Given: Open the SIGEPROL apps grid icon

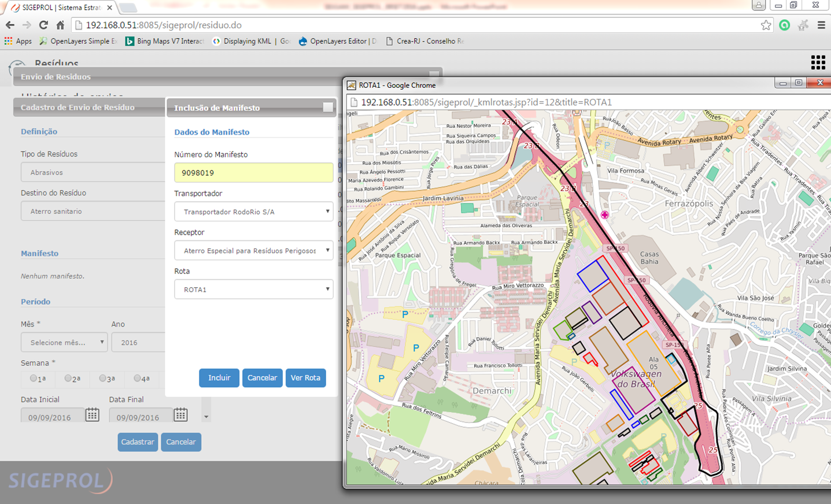Looking at the screenshot, I should pyautogui.click(x=818, y=62).
